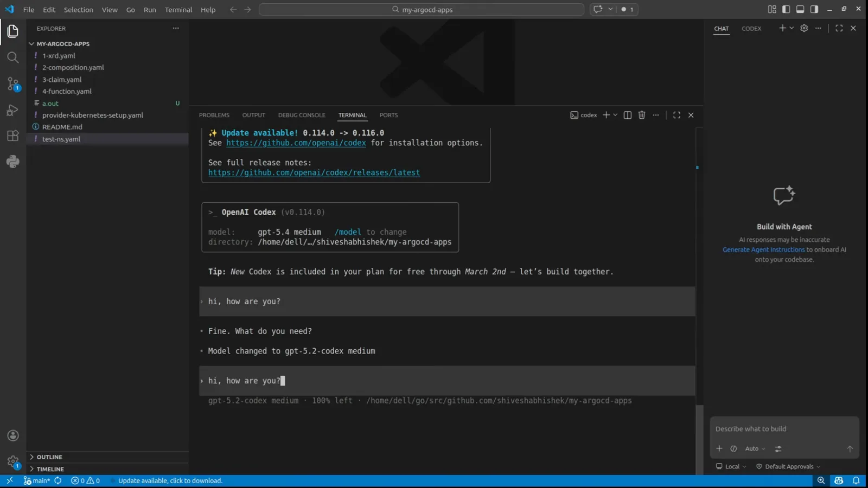Screen dimensions: 868x488
Task: Switch to the PROBLEMS panel tab
Action: tap(214, 115)
